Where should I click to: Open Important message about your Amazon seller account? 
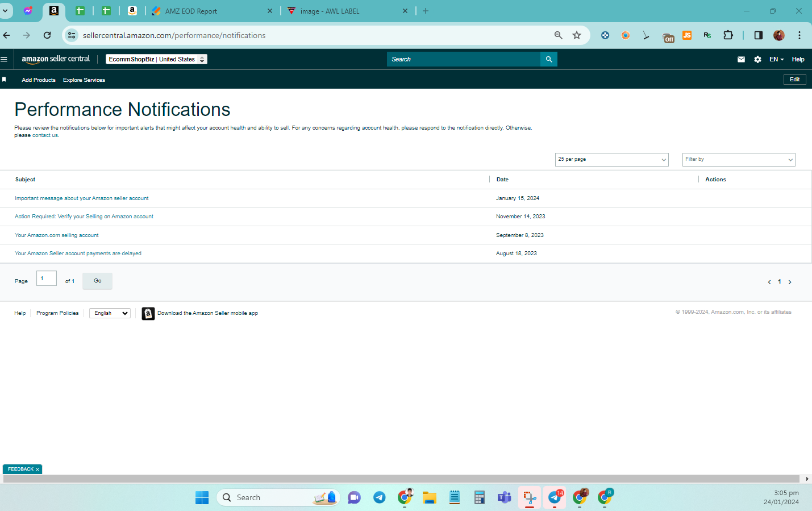81,198
